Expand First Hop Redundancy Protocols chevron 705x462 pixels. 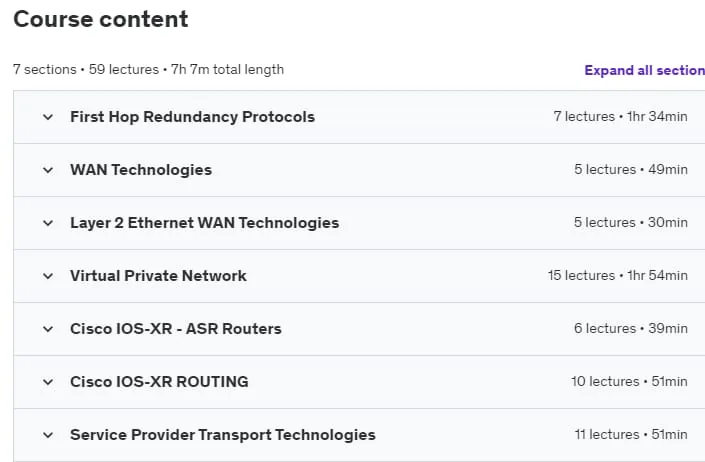click(x=48, y=117)
